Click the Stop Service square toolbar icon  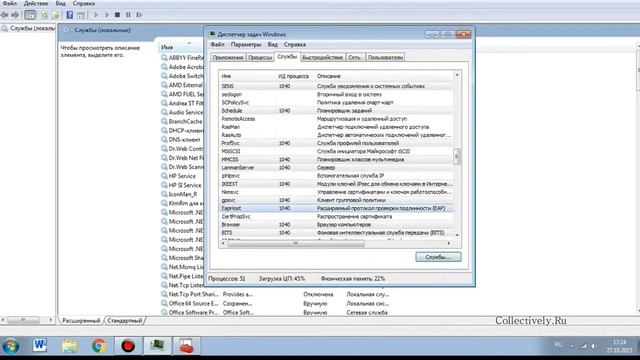click(118, 15)
